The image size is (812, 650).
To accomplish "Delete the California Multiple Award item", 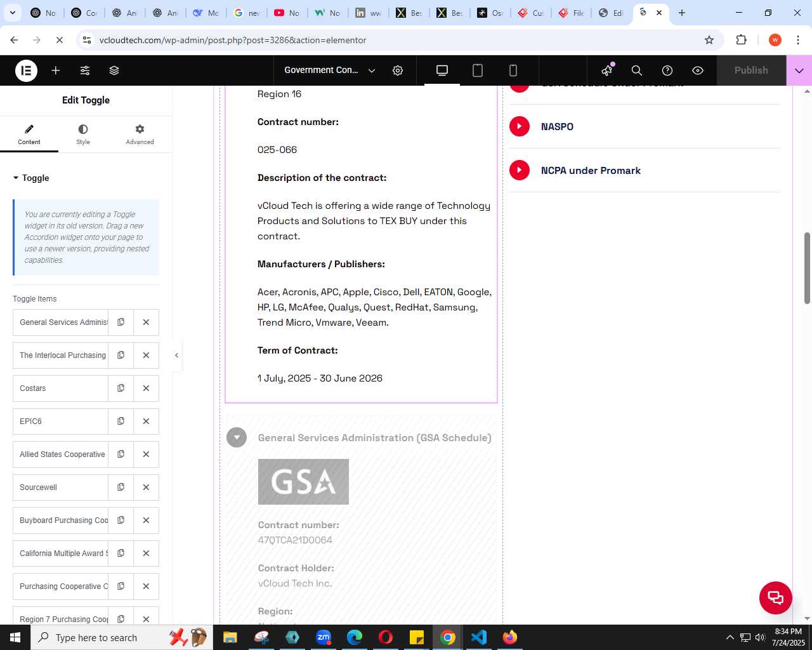I will click(146, 554).
